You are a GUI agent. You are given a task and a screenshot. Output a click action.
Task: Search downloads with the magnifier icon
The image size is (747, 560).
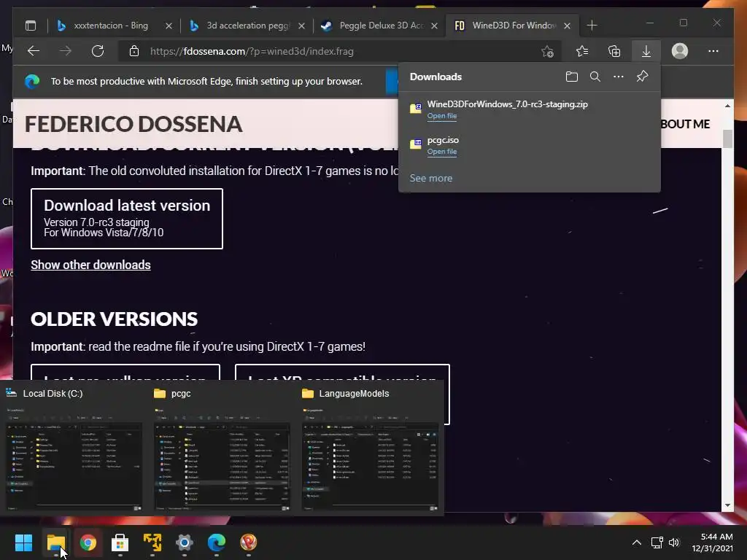595,77
